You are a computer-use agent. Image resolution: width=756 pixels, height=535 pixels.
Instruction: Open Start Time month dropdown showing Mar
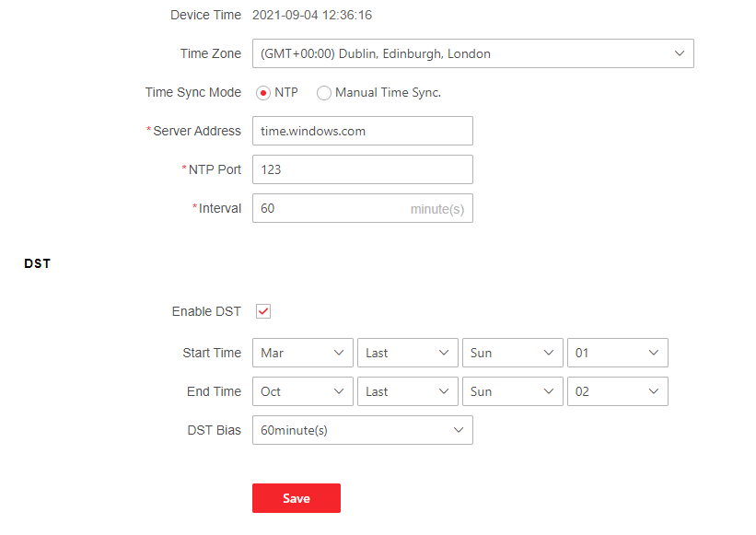tap(302, 353)
